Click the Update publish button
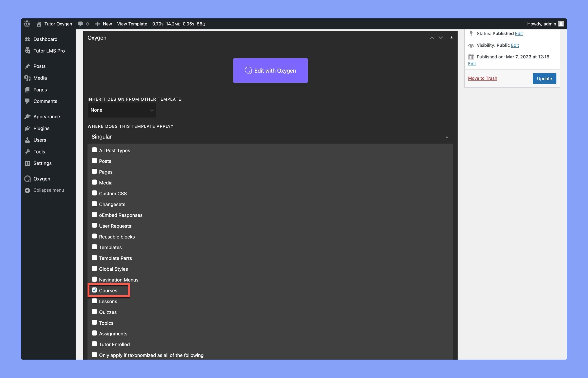Viewport: 588px width, 378px height. (544, 78)
